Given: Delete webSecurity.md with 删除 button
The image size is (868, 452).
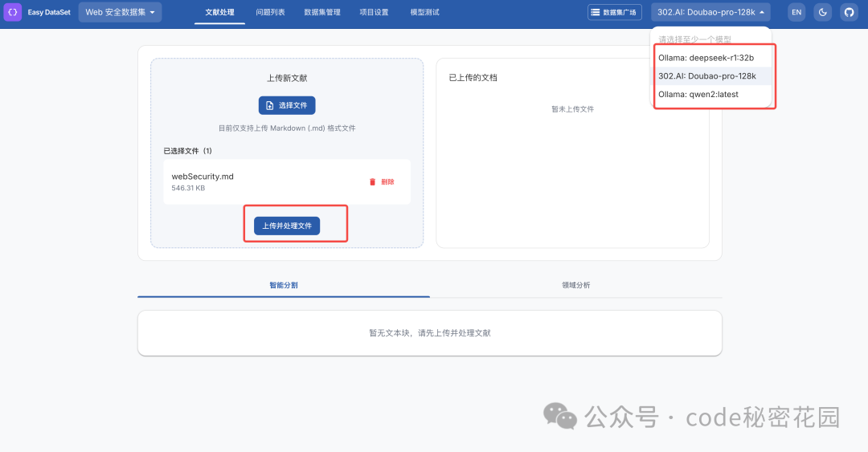Looking at the screenshot, I should (x=382, y=182).
